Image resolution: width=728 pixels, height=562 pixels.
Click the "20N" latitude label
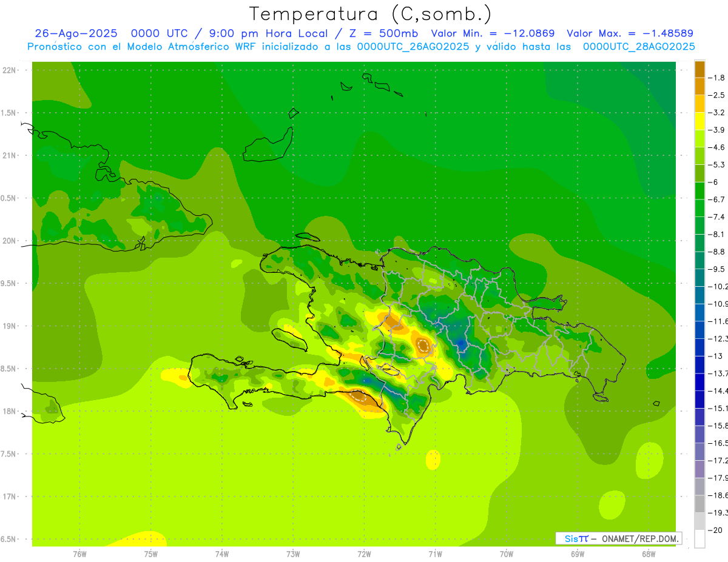tap(9, 241)
